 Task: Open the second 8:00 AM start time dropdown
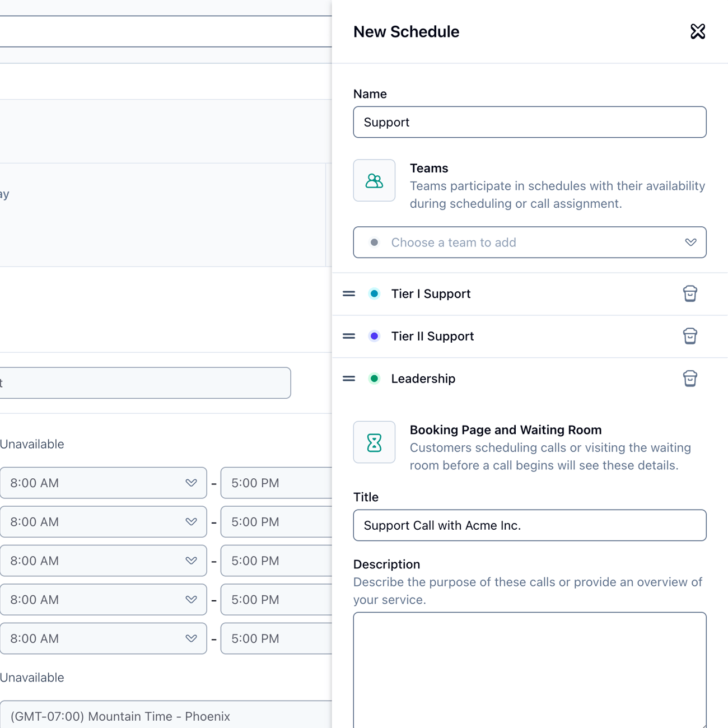[103, 522]
